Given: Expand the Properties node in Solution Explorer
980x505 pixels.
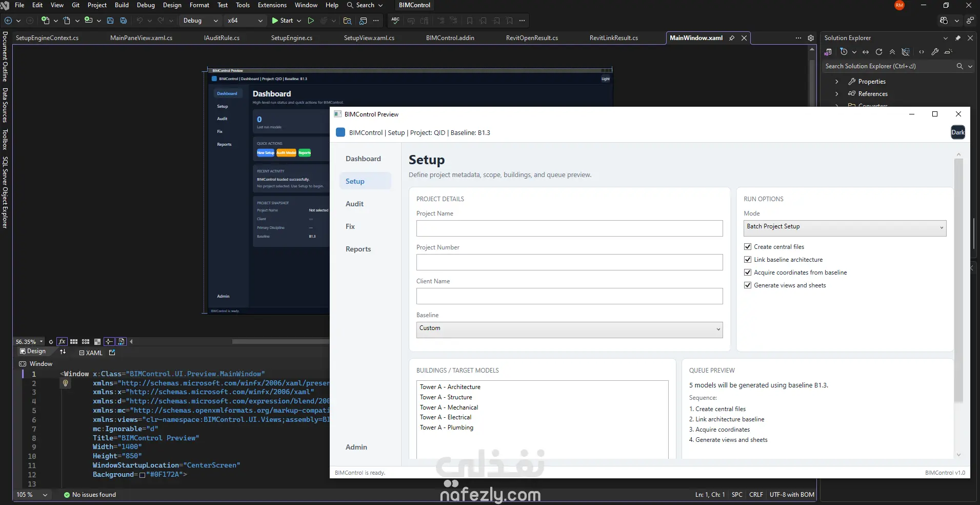Looking at the screenshot, I should point(836,82).
